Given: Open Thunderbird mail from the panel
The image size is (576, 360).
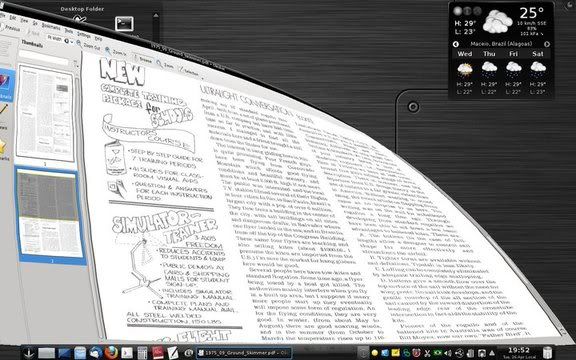Looking at the screenshot, I should click(96, 353).
